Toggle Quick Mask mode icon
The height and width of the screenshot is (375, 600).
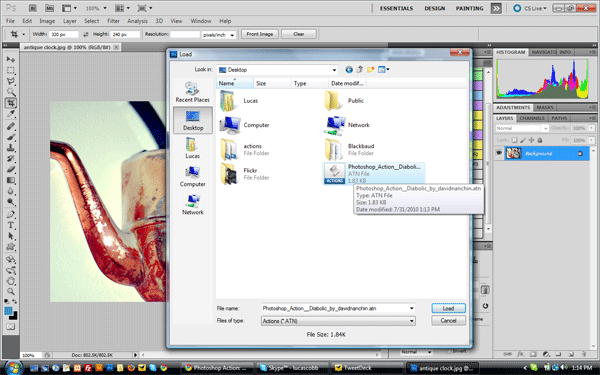pos(11,326)
